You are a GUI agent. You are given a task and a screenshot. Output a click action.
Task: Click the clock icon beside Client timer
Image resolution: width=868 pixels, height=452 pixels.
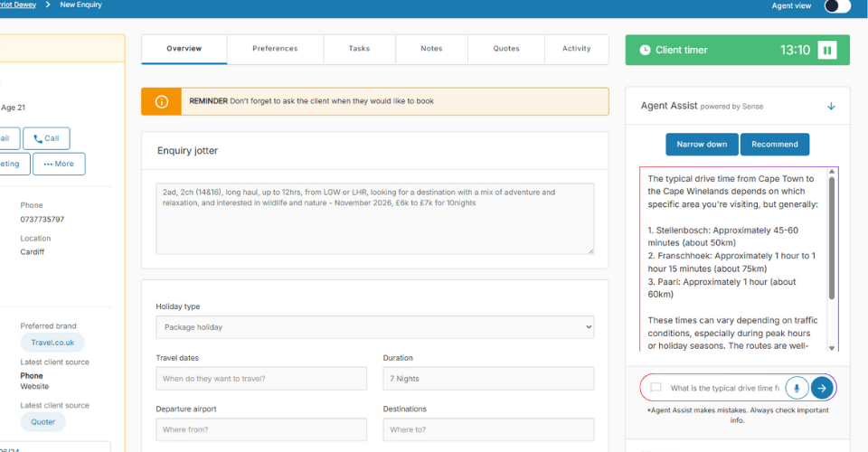click(645, 50)
